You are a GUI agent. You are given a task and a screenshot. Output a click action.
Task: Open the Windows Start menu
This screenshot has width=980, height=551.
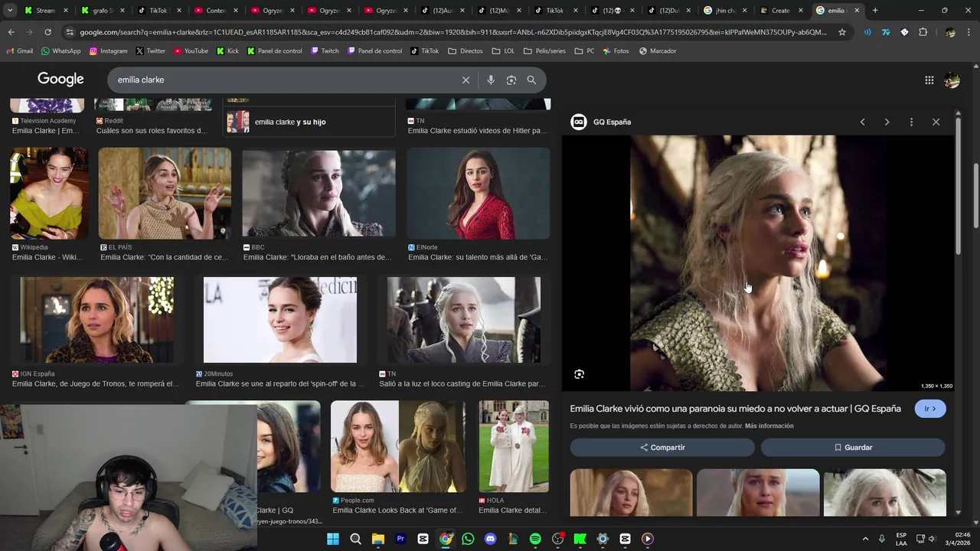[333, 539]
